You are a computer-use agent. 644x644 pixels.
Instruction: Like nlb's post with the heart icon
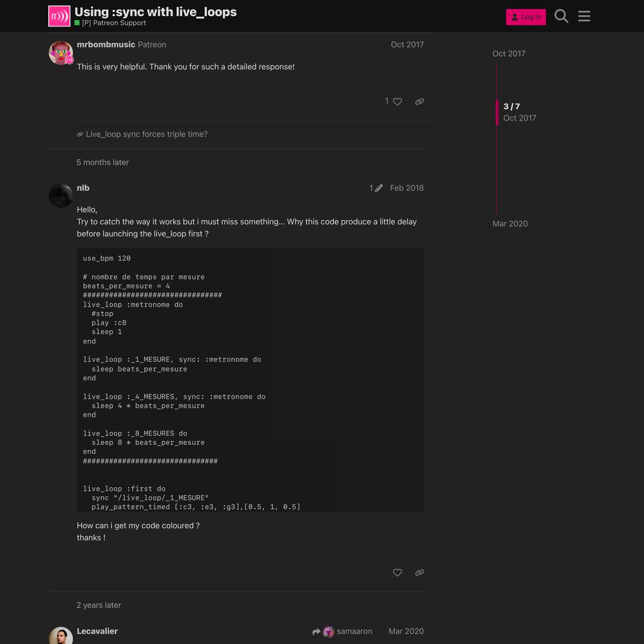[397, 573]
